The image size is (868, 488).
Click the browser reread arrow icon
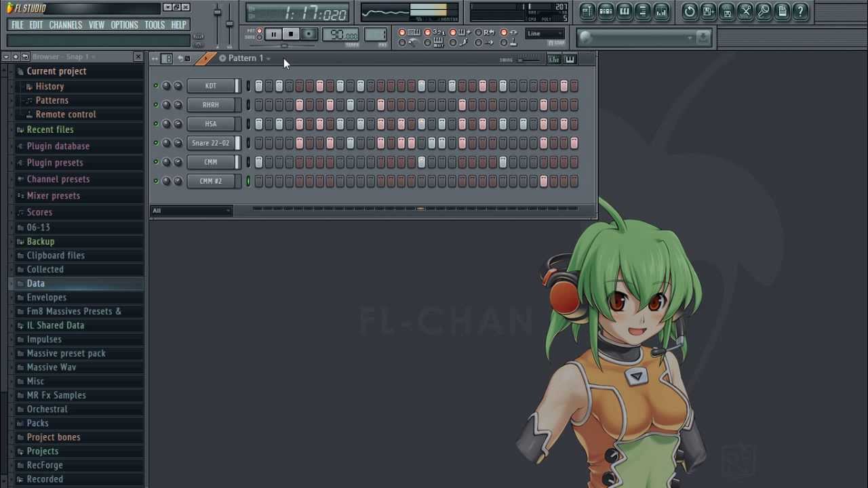coord(25,56)
